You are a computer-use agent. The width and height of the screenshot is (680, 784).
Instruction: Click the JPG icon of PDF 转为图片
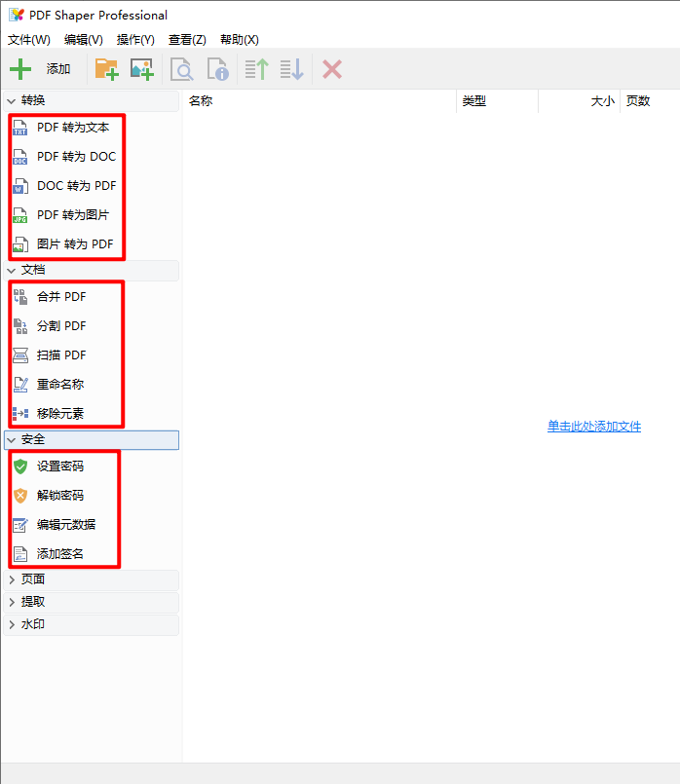click(x=20, y=215)
